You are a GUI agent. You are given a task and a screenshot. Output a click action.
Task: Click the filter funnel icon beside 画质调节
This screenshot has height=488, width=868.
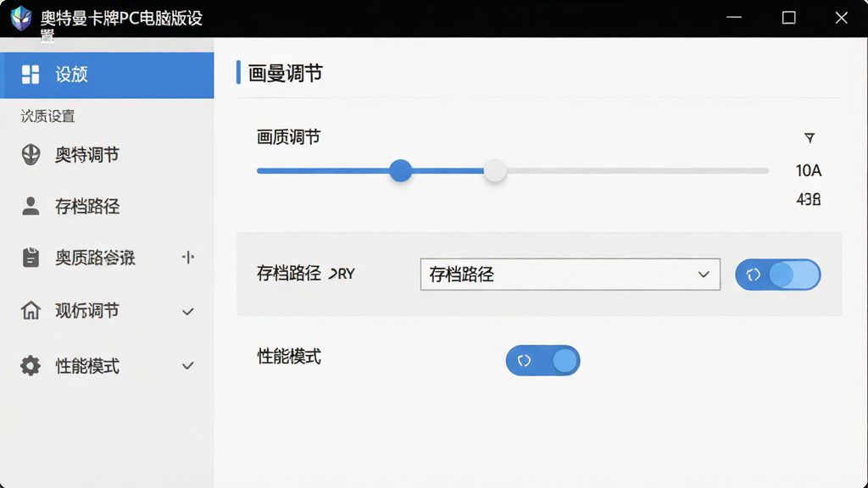(x=810, y=138)
